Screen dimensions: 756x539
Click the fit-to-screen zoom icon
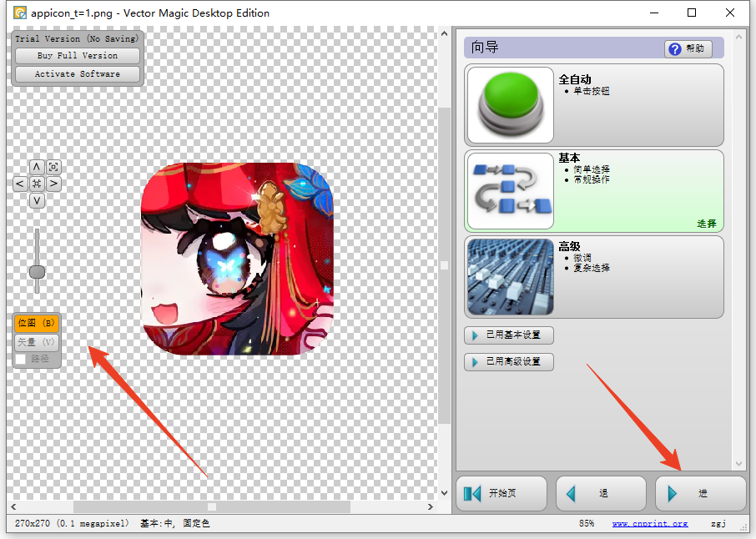[x=53, y=167]
